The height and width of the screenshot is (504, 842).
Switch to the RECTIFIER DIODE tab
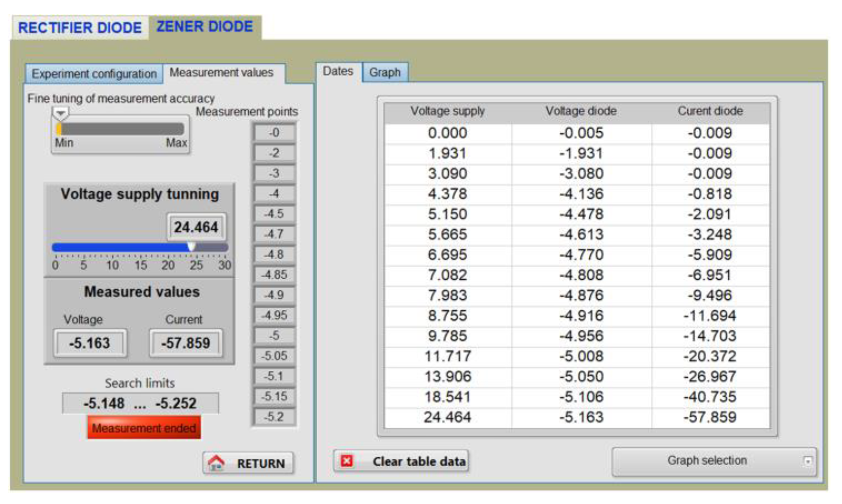(x=80, y=28)
